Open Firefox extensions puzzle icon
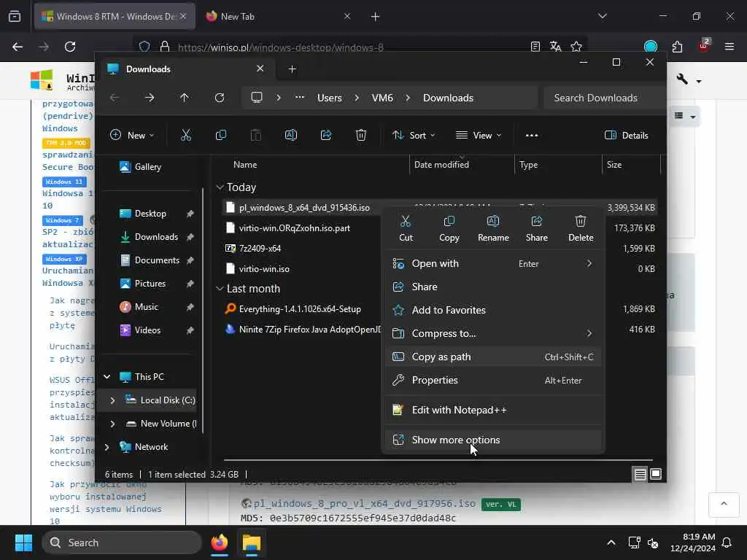The image size is (747, 560). click(x=677, y=47)
